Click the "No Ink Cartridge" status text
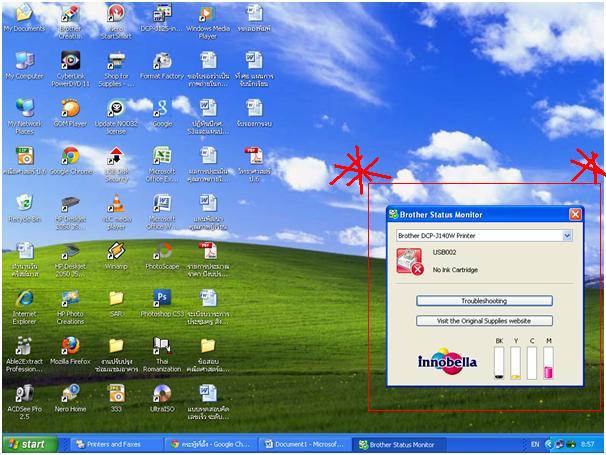 tap(455, 270)
